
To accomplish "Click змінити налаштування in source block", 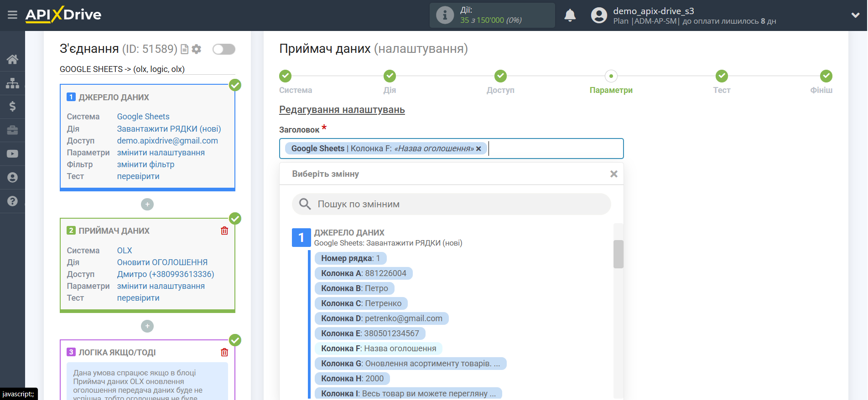I will (161, 153).
